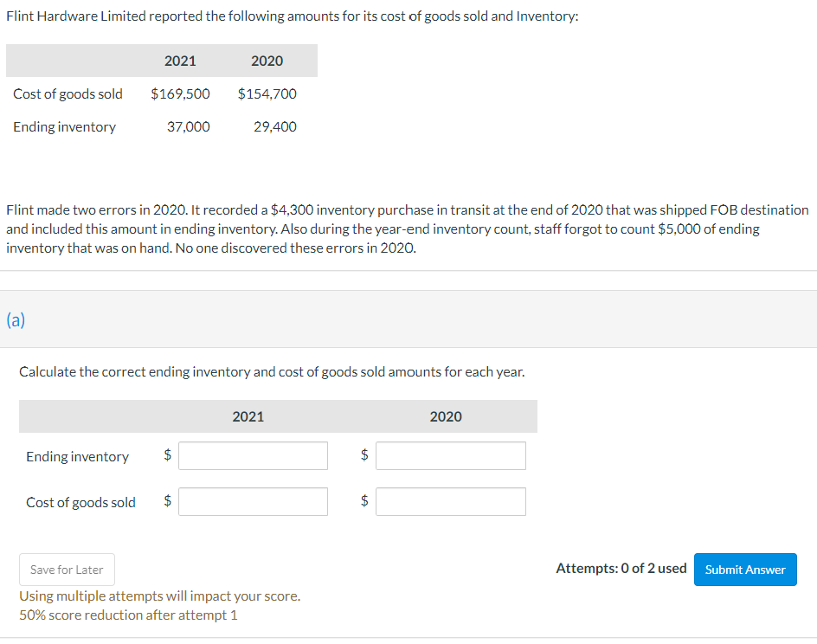This screenshot has width=817, height=644.
Task: Click the 2020 Cost of goods sold field
Action: 450,501
